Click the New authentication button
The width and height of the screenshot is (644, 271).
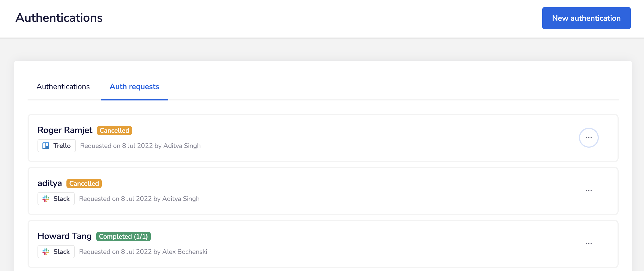[586, 18]
